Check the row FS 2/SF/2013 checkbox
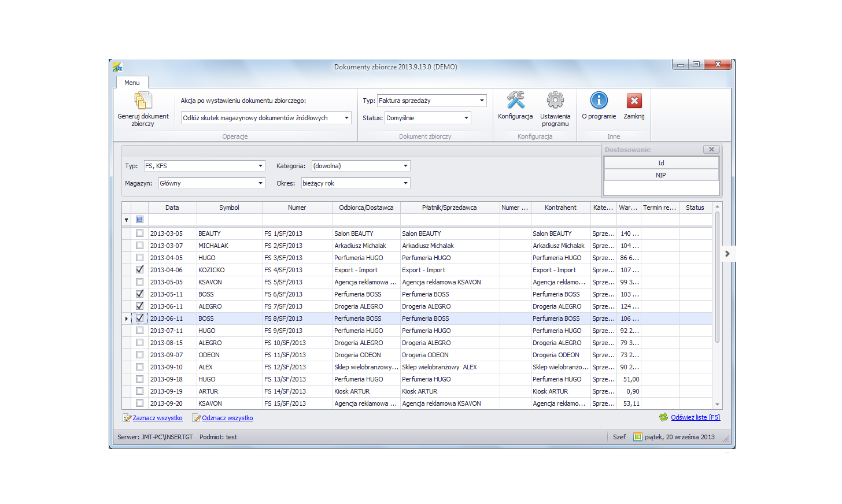842x504 pixels. point(139,246)
